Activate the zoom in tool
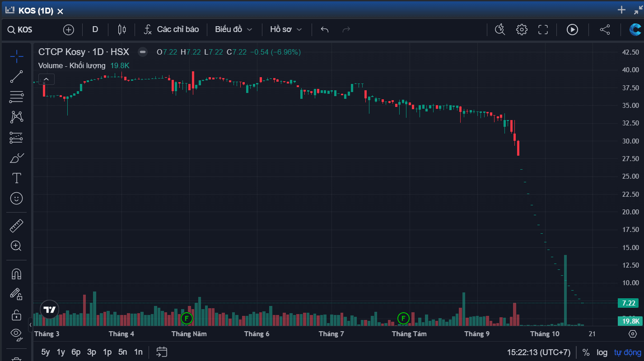Screen dimensions: 644x361 [x=17, y=246]
